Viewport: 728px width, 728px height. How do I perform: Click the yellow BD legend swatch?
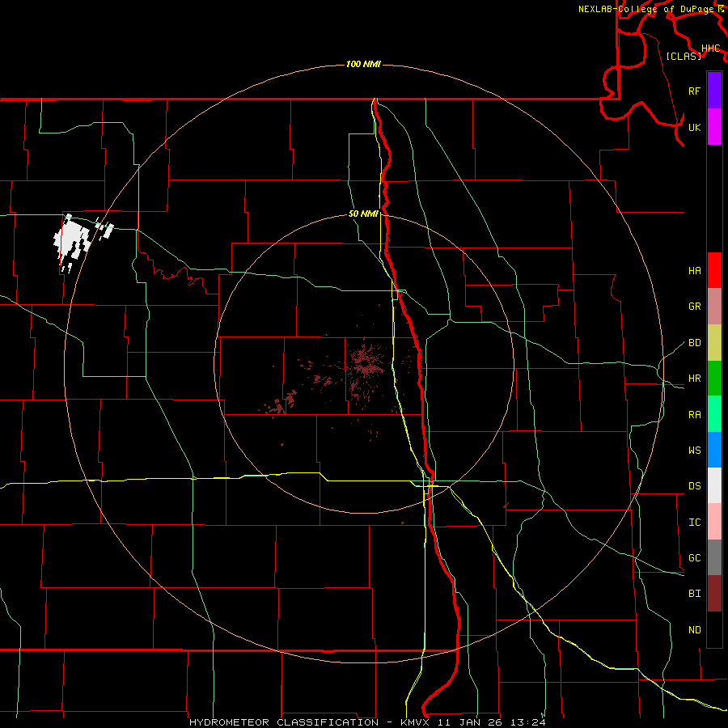pyautogui.click(x=714, y=343)
